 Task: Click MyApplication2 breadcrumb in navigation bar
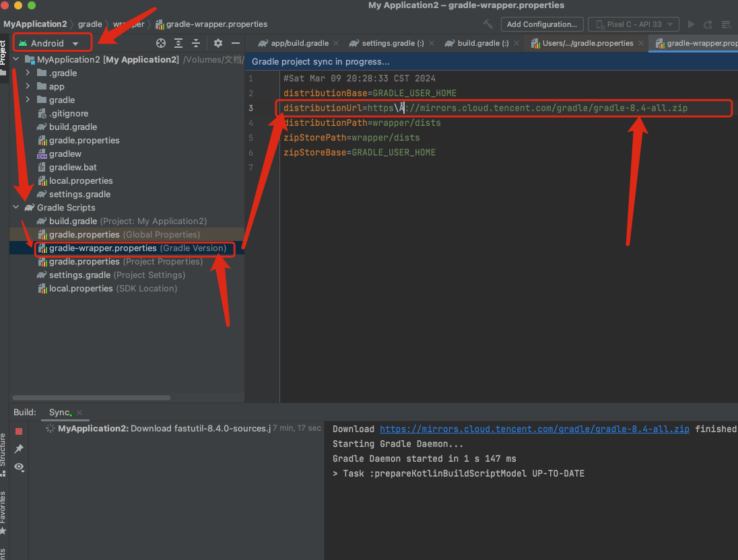point(35,24)
